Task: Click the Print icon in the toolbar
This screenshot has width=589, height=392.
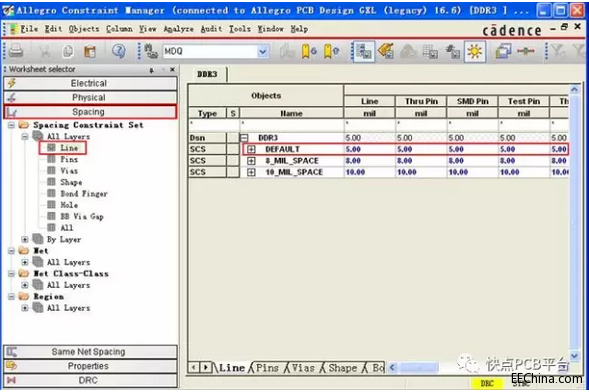Action: coord(16,51)
